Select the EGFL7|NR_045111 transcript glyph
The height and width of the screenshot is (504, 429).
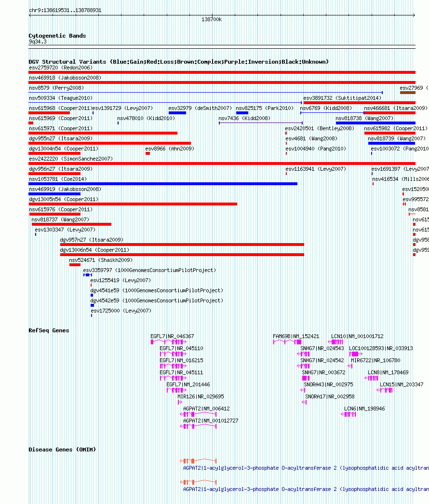(173, 378)
